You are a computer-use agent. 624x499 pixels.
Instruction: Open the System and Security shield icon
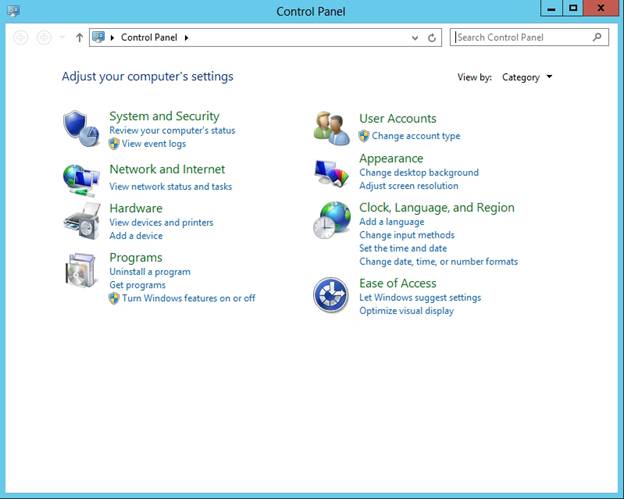click(x=81, y=129)
